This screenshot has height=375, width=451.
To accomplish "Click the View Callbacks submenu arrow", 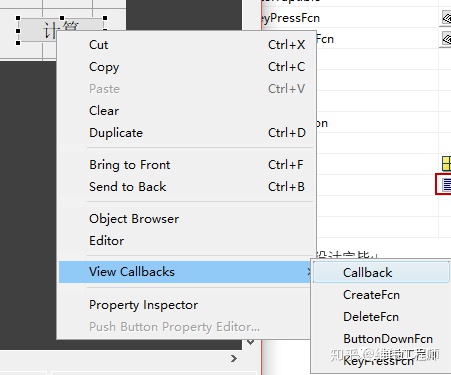I will [x=309, y=272].
